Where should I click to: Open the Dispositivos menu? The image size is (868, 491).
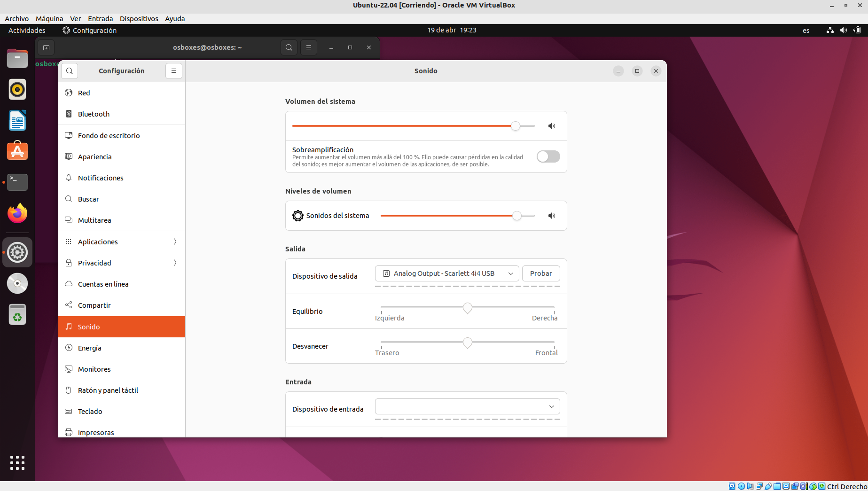click(x=139, y=19)
